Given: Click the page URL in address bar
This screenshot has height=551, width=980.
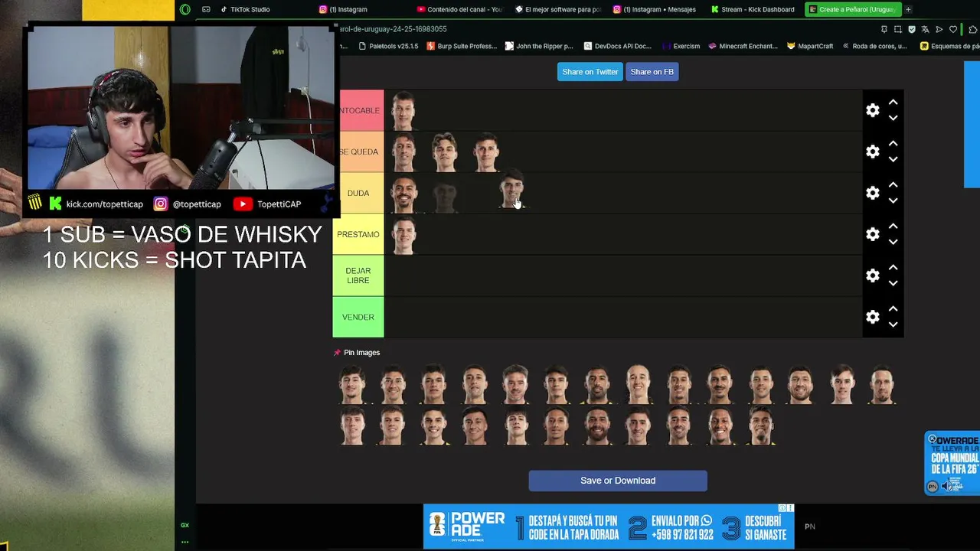Looking at the screenshot, I should pyautogui.click(x=393, y=29).
